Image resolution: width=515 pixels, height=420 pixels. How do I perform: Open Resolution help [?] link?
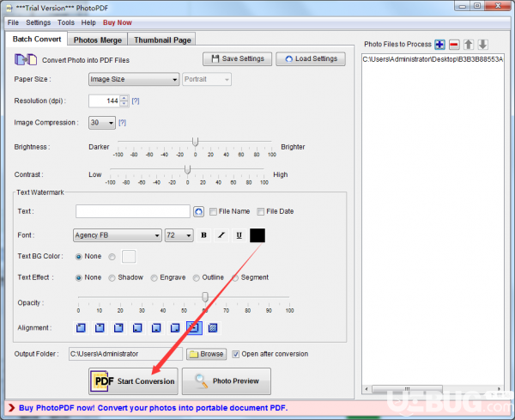(x=136, y=100)
